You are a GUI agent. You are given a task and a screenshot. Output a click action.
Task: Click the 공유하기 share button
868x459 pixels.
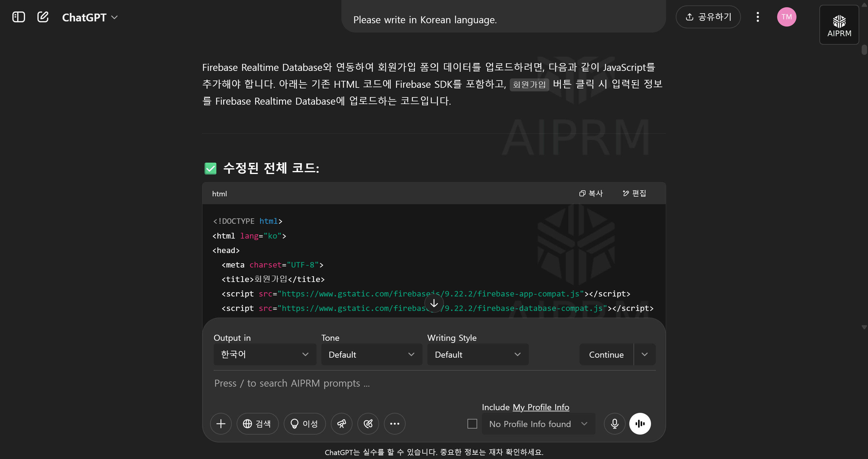pyautogui.click(x=708, y=17)
